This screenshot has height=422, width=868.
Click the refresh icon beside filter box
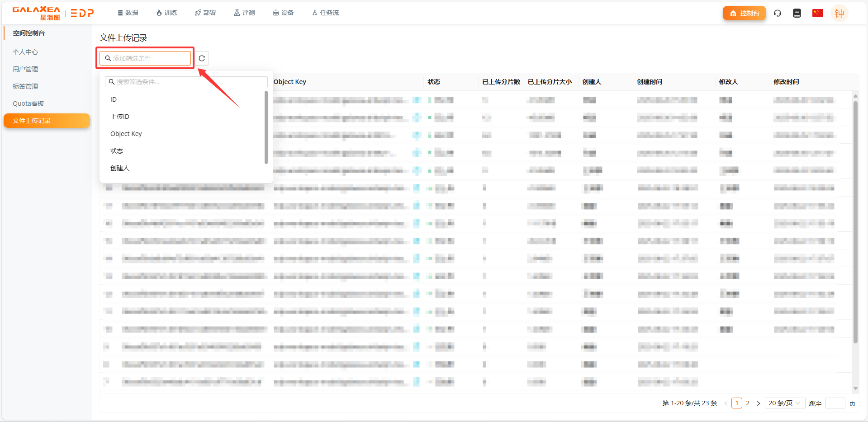tap(202, 58)
